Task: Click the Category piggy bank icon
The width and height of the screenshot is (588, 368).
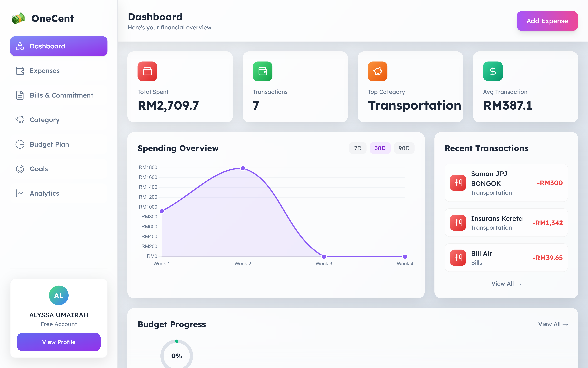Action: (20, 120)
